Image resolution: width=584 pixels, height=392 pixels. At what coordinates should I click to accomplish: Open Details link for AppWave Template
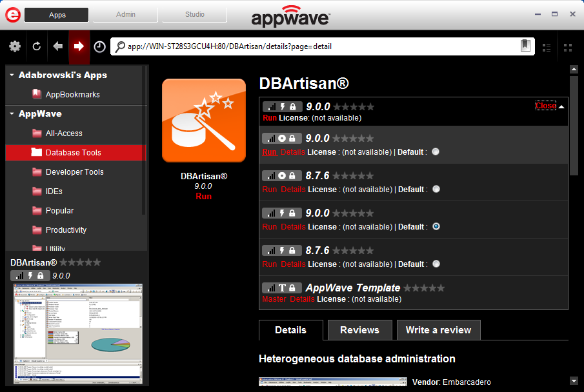point(302,299)
